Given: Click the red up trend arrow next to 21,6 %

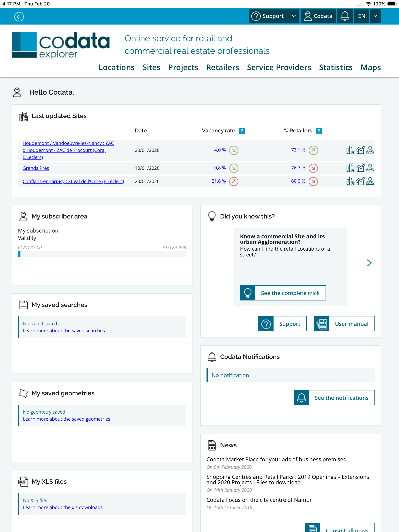Looking at the screenshot, I should tap(234, 181).
